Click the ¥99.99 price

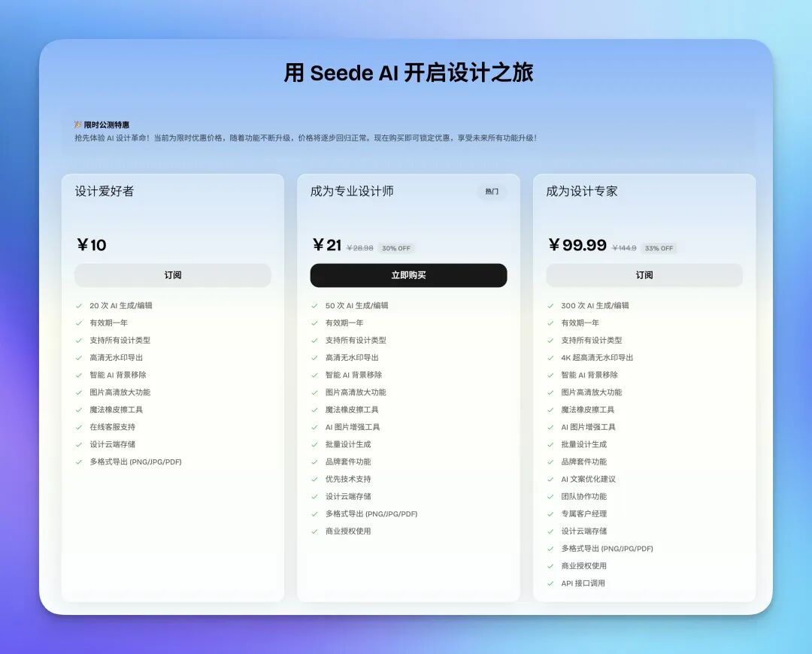577,245
